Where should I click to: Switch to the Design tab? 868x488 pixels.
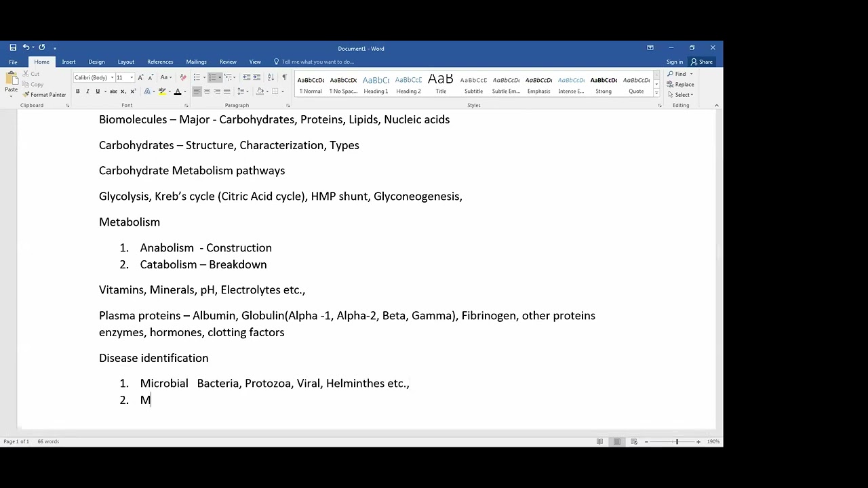96,62
